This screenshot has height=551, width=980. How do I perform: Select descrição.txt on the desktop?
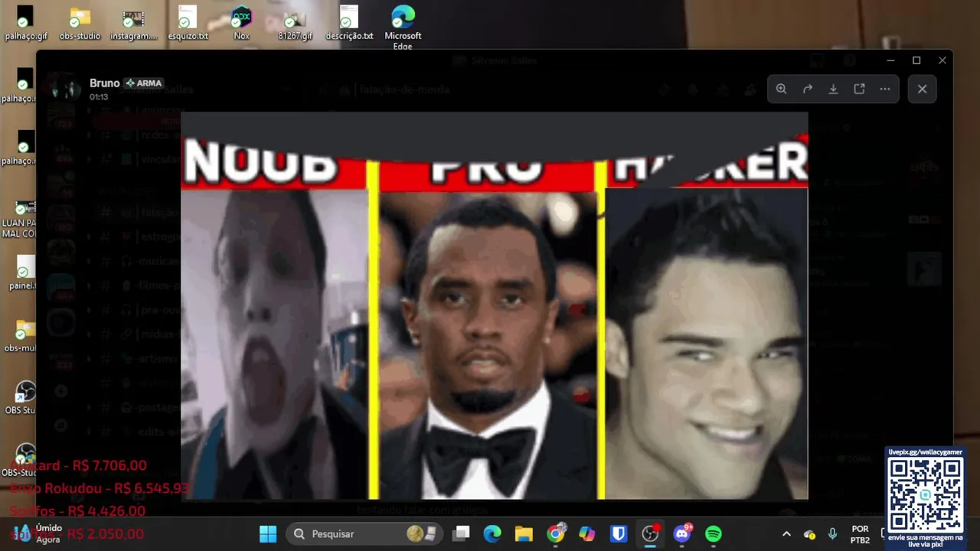(x=349, y=23)
